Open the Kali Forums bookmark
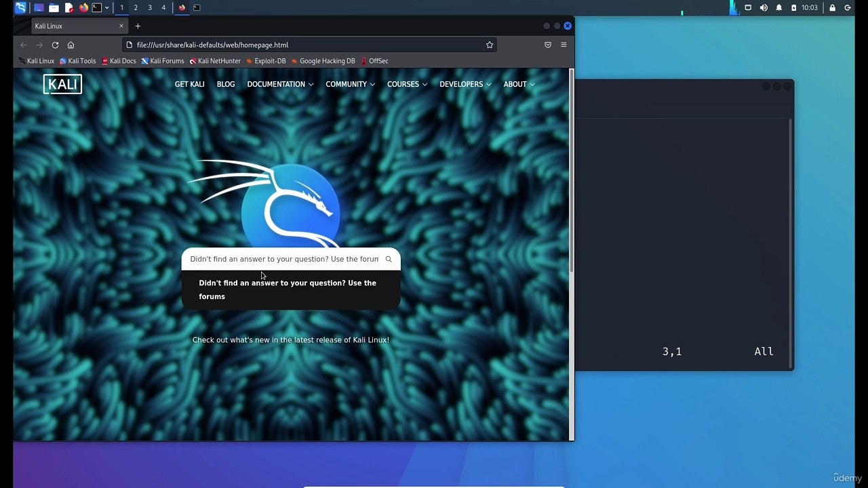Screen dimensions: 868x488 pyautogui.click(x=163, y=61)
